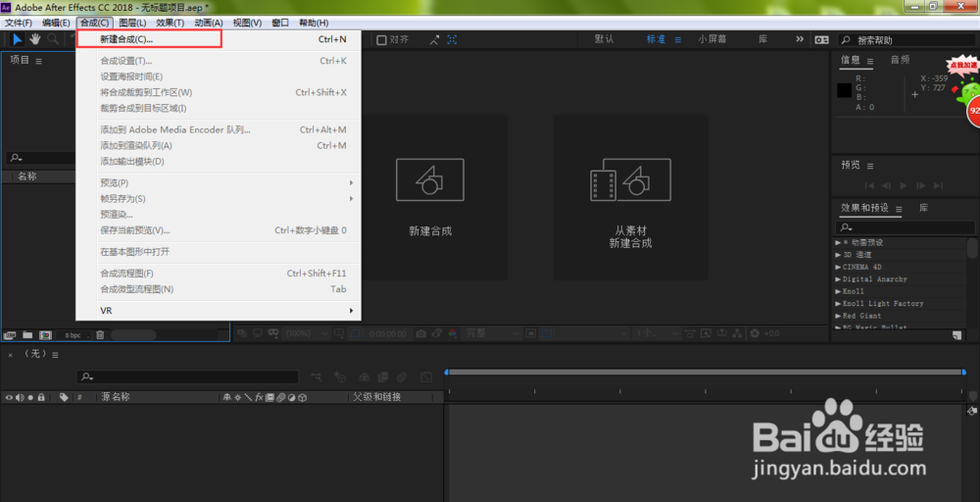The width and height of the screenshot is (980, 502).
Task: Open project color depth 8 bpc setting
Action: [73, 335]
